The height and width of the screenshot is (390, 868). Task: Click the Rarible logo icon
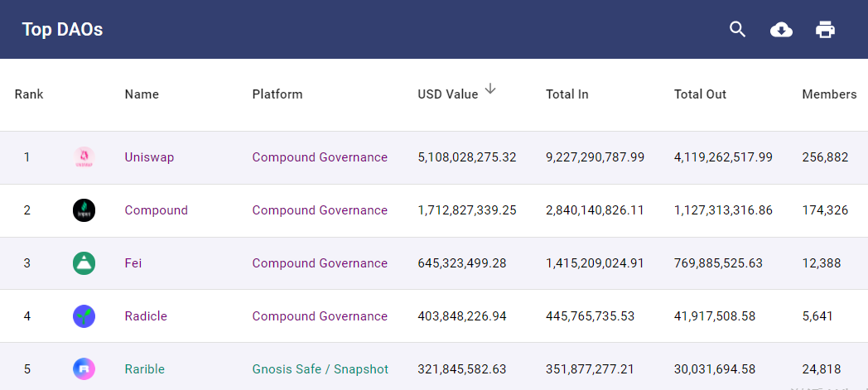tap(84, 369)
